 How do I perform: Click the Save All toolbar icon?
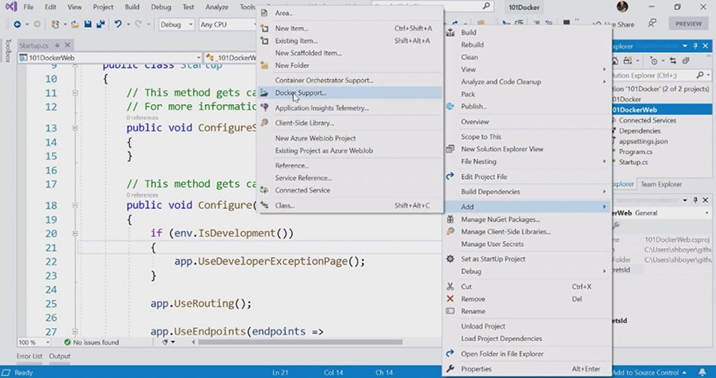coord(100,25)
